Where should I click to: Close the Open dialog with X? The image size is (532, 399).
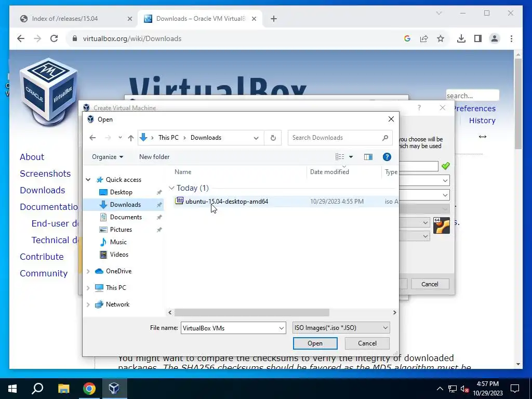[391, 119]
